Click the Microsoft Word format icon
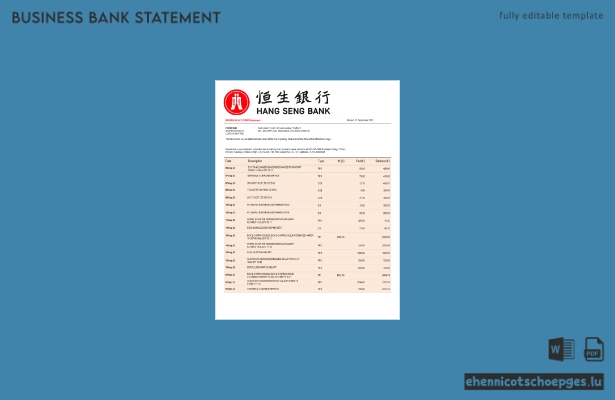Screen dimensions: 615x400 coord(561,349)
